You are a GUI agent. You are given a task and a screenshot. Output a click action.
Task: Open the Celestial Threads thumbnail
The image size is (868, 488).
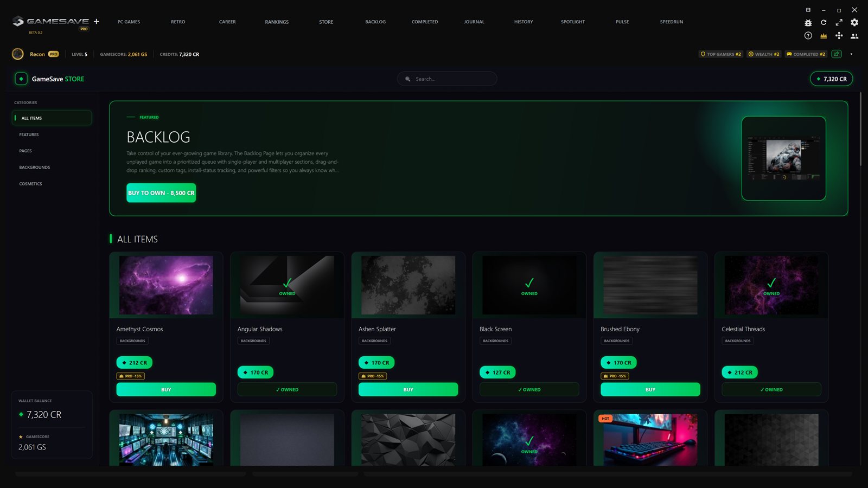771,285
